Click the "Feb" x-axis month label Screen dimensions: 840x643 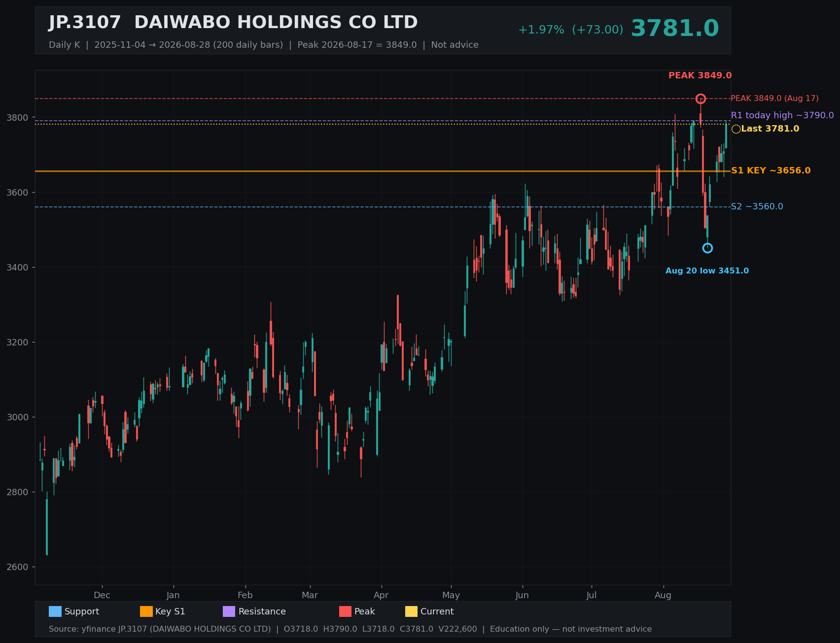245,595
